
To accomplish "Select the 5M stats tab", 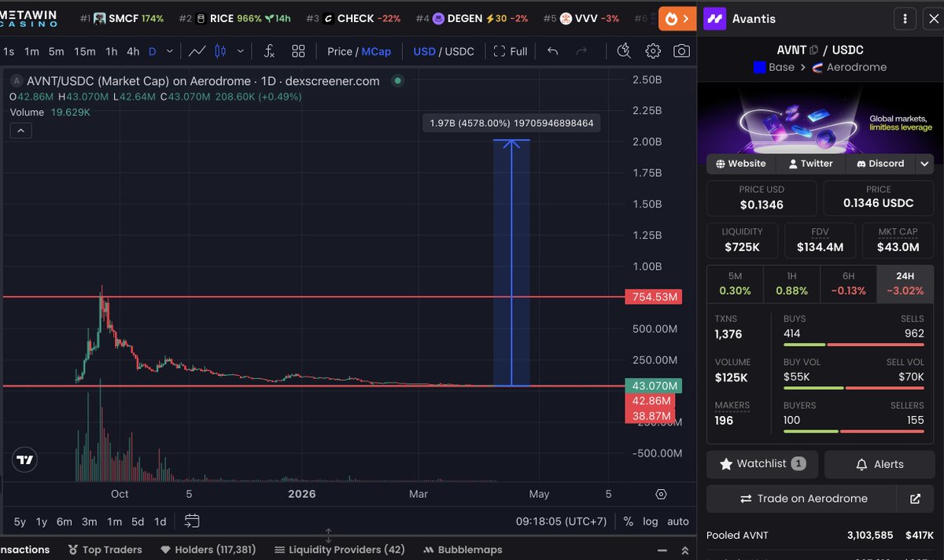I will (735, 284).
